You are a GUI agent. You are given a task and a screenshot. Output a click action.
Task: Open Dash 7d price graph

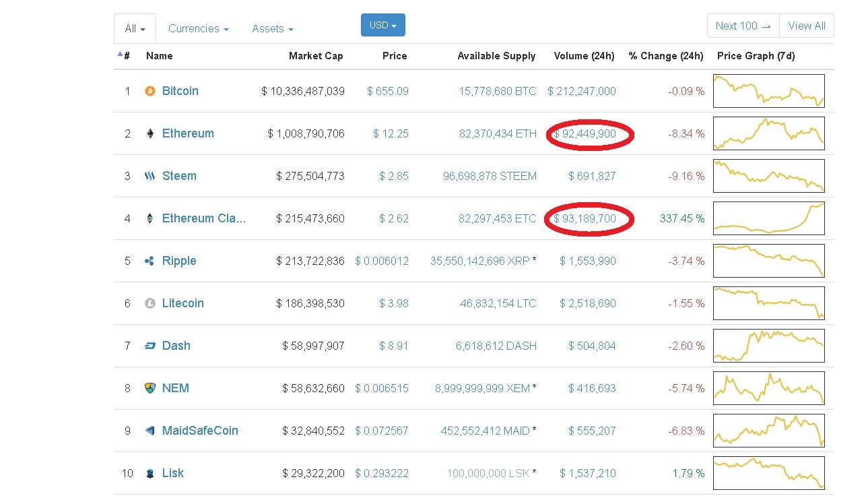click(x=768, y=346)
